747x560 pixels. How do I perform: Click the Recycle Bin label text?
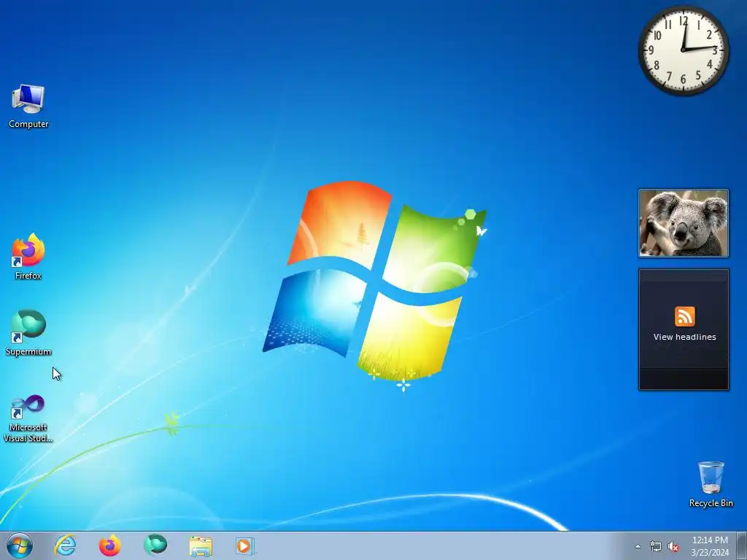pos(711,503)
